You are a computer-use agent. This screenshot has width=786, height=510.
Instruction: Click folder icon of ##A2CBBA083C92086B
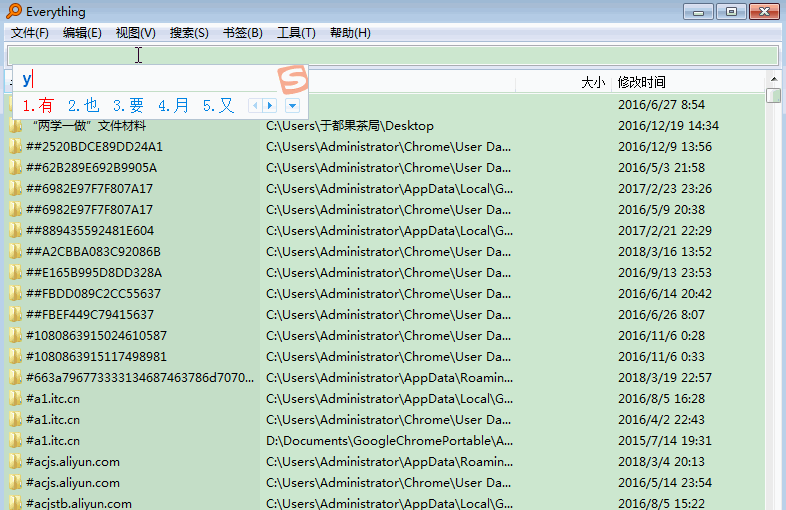(15, 252)
